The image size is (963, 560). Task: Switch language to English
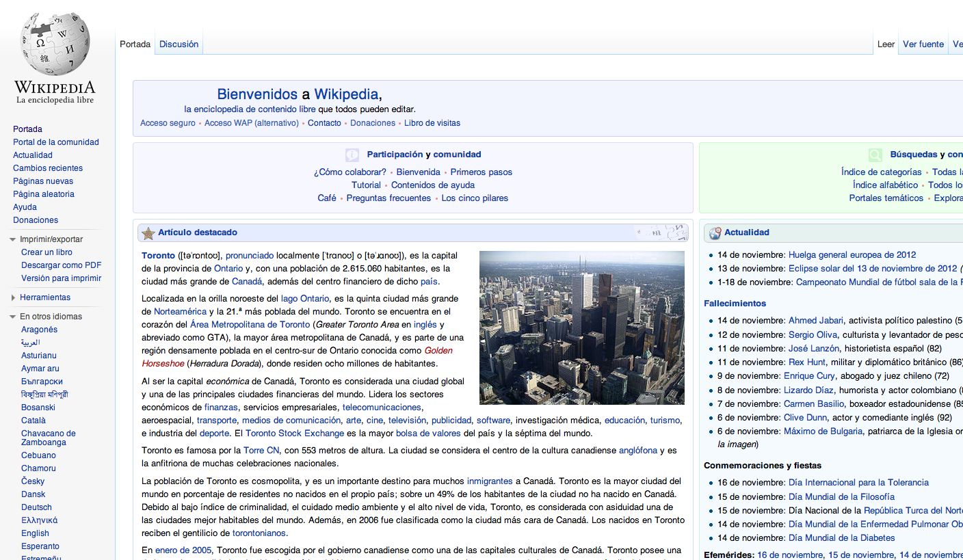point(35,533)
